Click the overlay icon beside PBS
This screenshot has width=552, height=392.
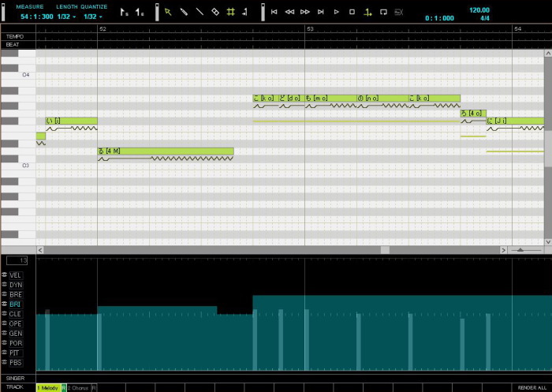point(4,362)
